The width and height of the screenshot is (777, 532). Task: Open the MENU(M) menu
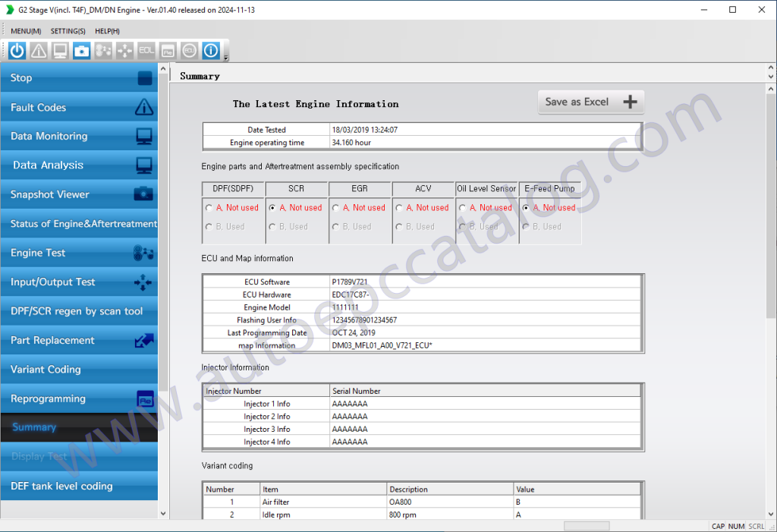pyautogui.click(x=24, y=31)
